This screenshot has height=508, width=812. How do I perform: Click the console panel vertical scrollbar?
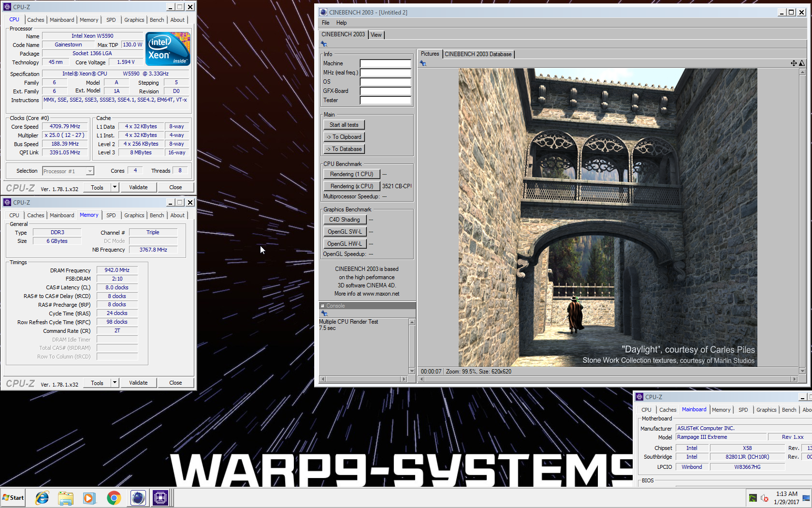click(x=412, y=346)
